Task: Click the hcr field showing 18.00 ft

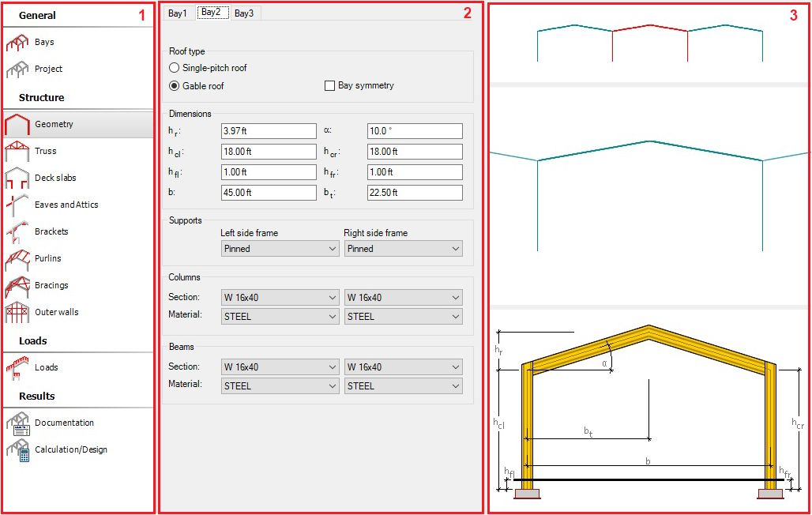Action: click(415, 152)
